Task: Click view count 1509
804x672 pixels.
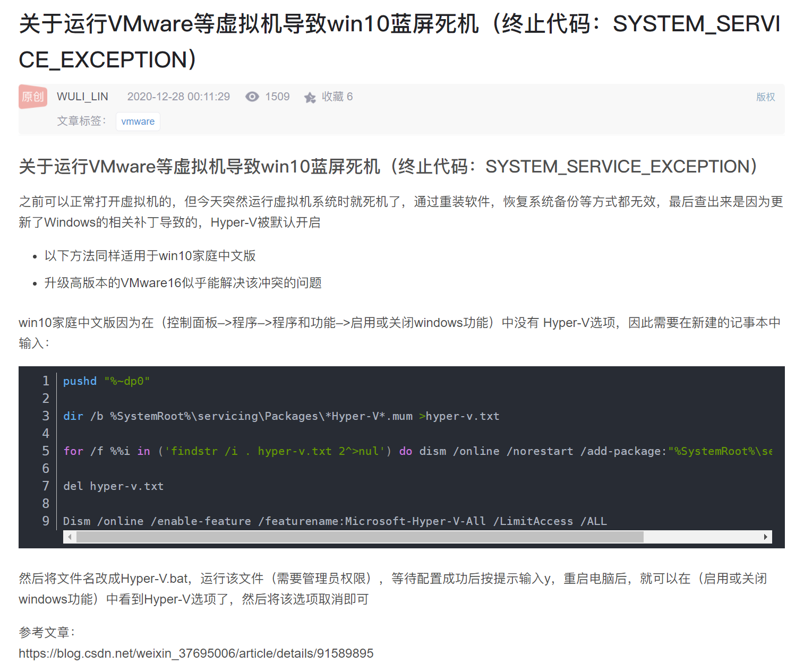Action: (x=277, y=97)
